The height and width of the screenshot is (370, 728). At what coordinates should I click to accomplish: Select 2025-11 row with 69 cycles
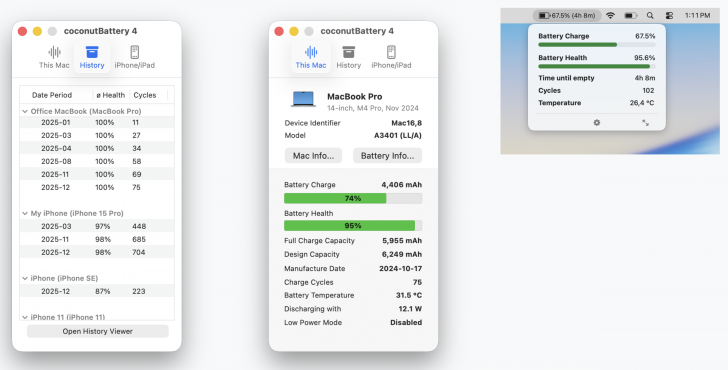[97, 175]
